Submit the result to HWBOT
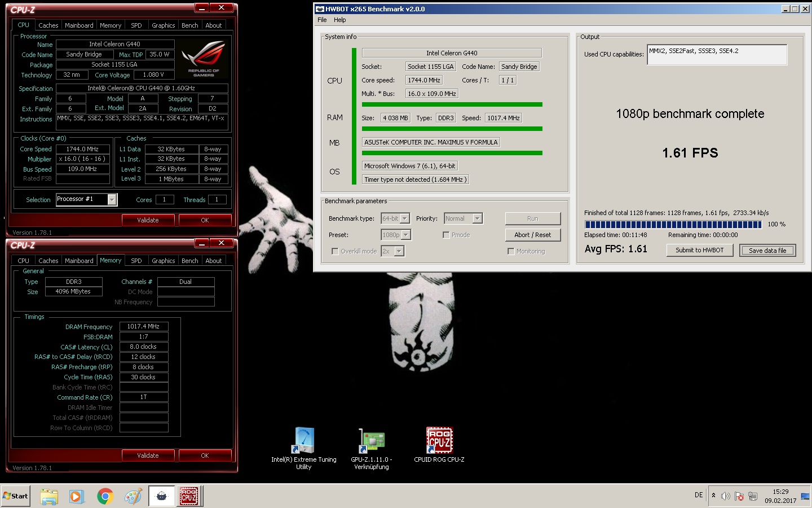812x508 pixels. (x=699, y=250)
